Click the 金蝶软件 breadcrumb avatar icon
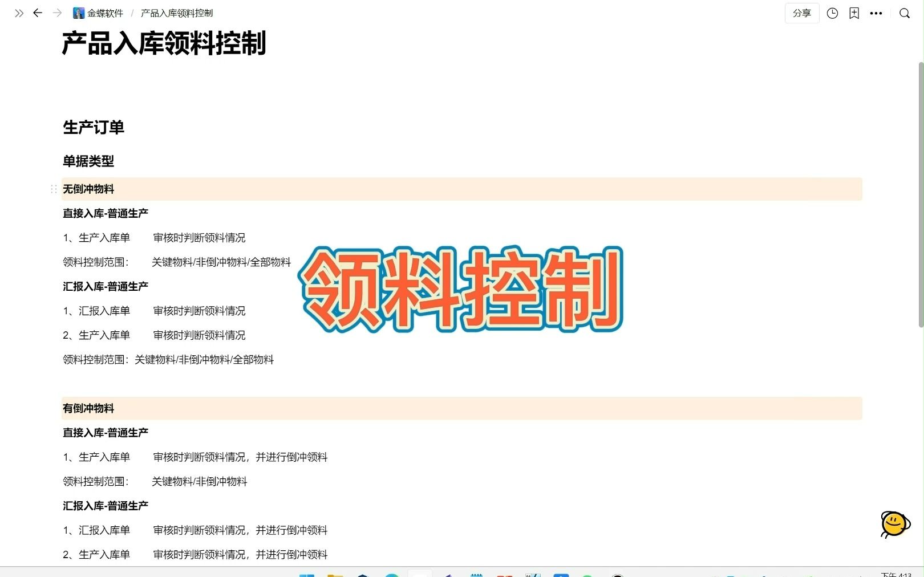Screen dimensions: 924x577 point(79,13)
